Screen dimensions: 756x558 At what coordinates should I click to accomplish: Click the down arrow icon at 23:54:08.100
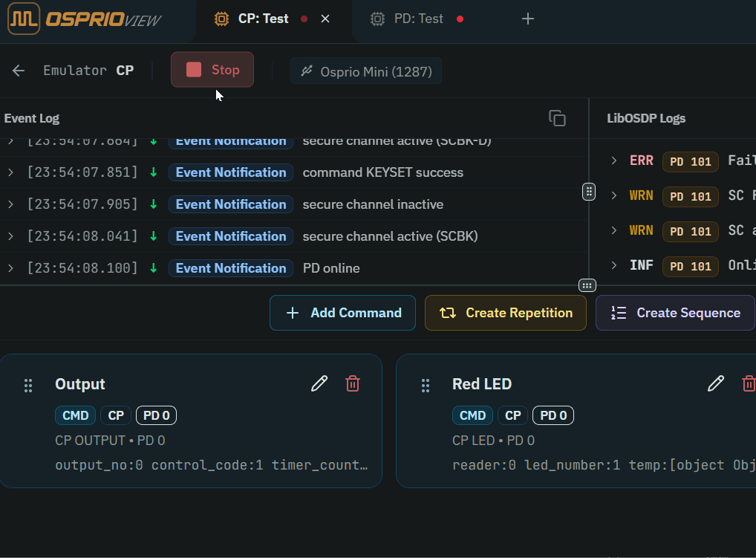click(x=153, y=267)
